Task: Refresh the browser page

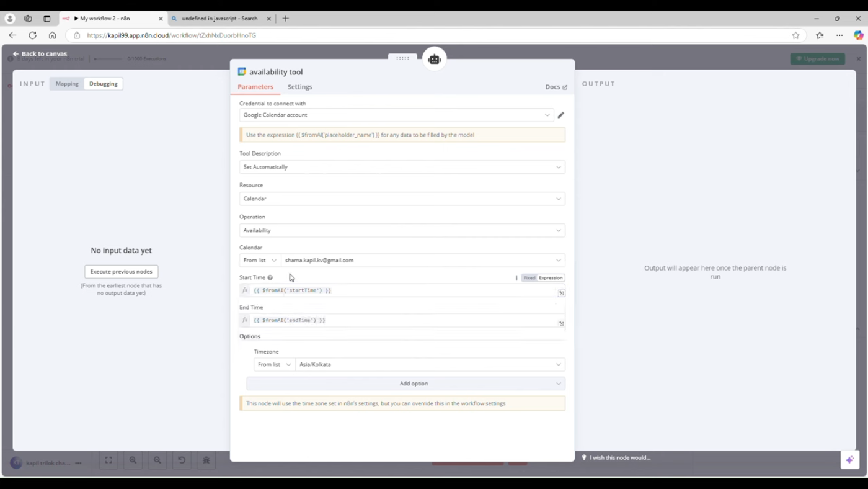Action: (x=32, y=35)
